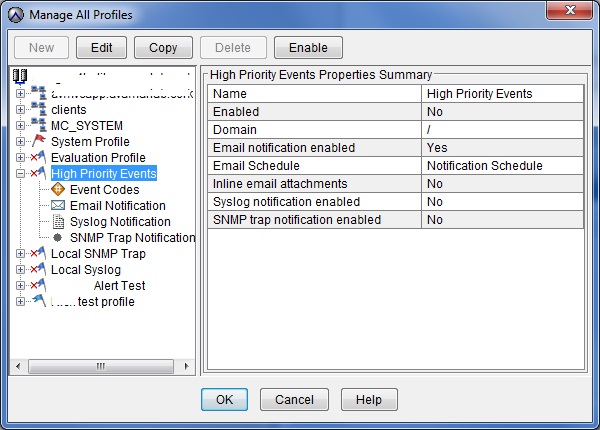Expand the System Profile node
Image resolution: width=600 pixels, height=430 pixels.
[x=20, y=142]
